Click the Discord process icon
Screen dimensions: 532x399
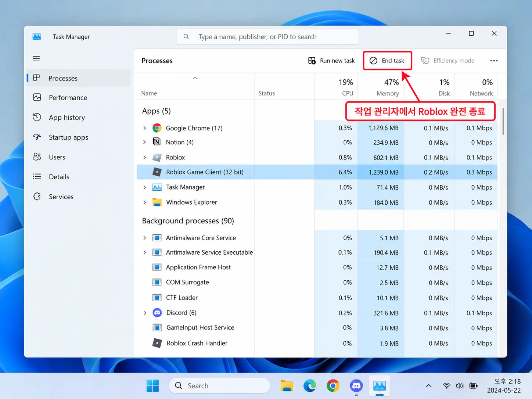(x=157, y=313)
